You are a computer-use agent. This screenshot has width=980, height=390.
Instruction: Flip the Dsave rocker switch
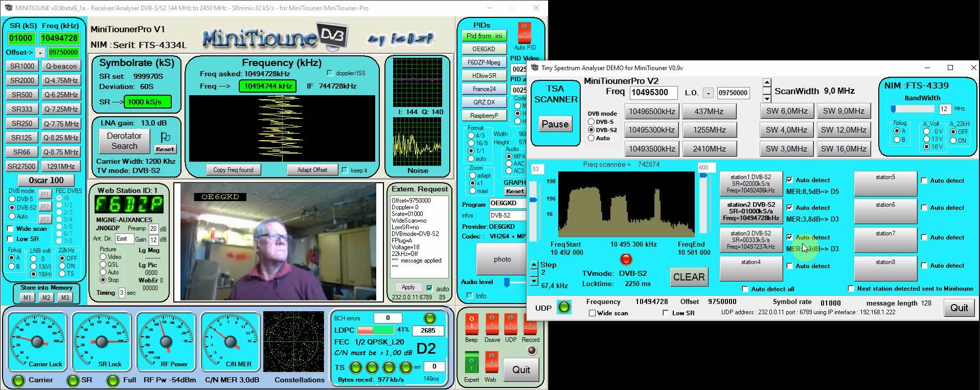[492, 323]
